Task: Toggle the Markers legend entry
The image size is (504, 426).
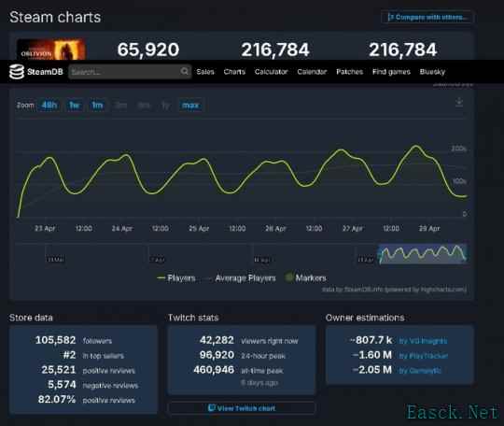Action: tap(306, 278)
